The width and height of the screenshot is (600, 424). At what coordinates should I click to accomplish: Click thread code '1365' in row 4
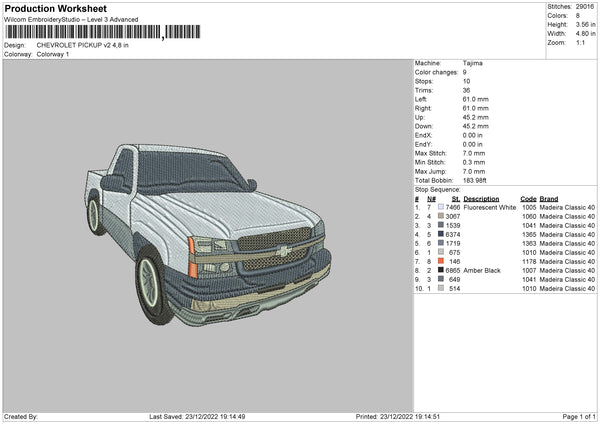point(529,235)
